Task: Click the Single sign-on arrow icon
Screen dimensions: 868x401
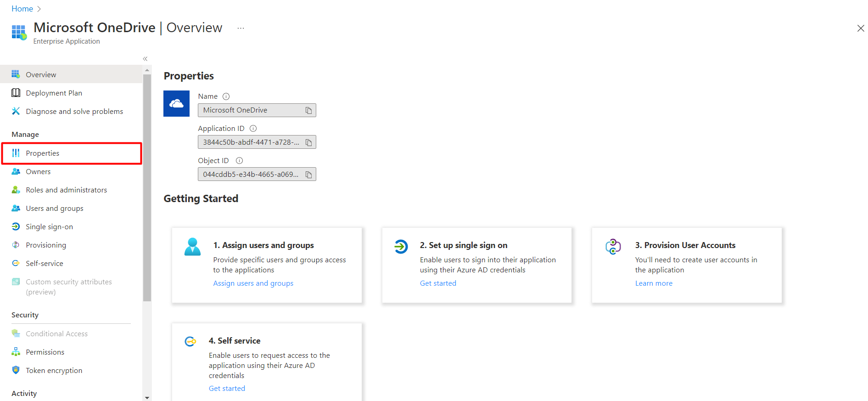Action: [x=16, y=226]
